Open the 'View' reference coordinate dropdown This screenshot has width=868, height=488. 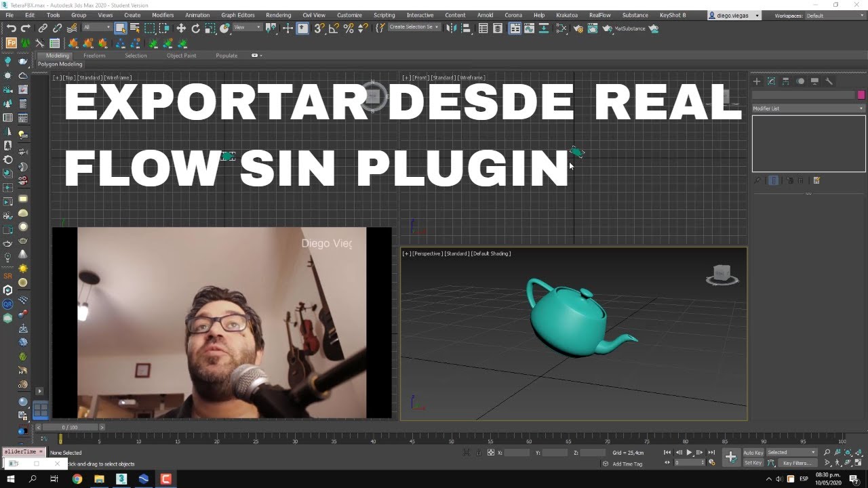(x=248, y=27)
